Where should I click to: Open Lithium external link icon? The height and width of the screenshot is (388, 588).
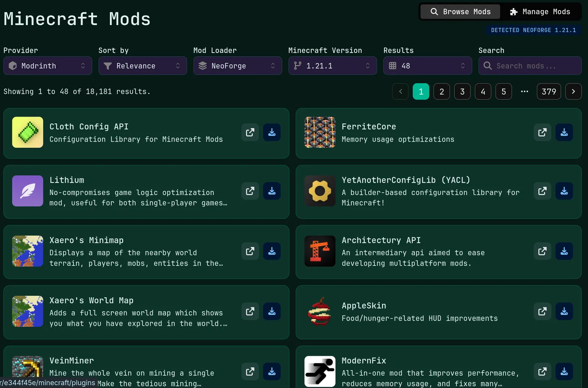pos(250,191)
